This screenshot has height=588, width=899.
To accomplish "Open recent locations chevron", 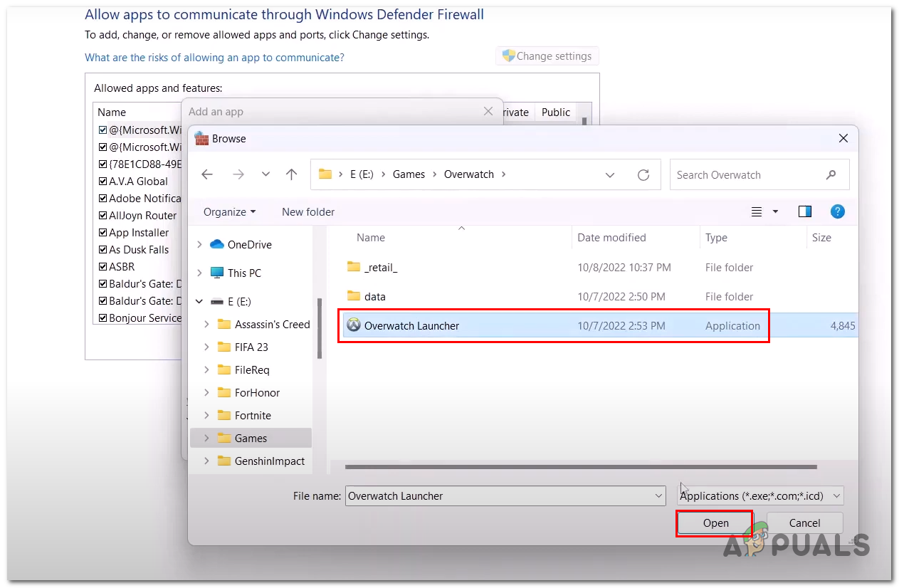I will click(x=266, y=174).
